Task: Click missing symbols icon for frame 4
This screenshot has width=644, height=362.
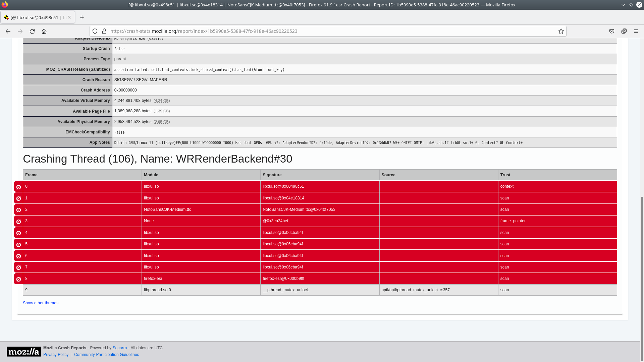Action: coord(19,233)
